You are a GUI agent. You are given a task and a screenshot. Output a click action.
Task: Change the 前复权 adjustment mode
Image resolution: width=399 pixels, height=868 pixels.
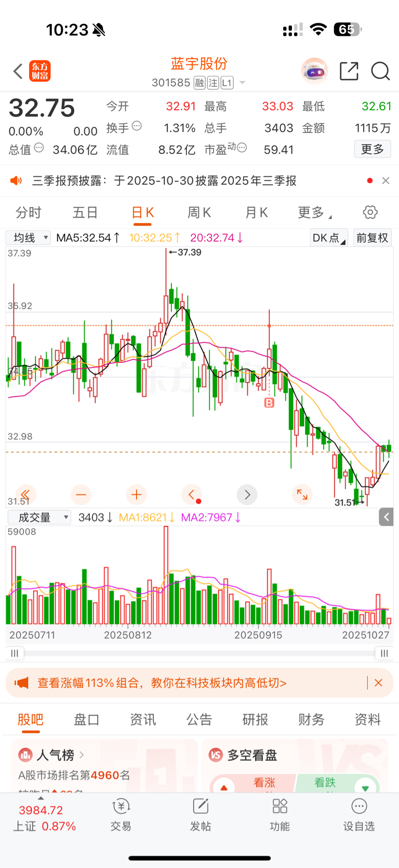373,238
